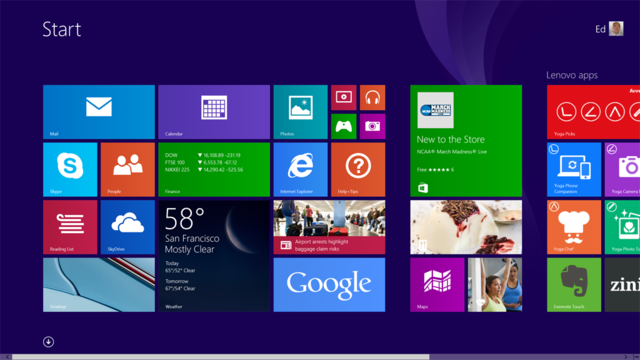The height and width of the screenshot is (360, 640).
Task: Open the Yoga Camera tile
Action: point(622,169)
